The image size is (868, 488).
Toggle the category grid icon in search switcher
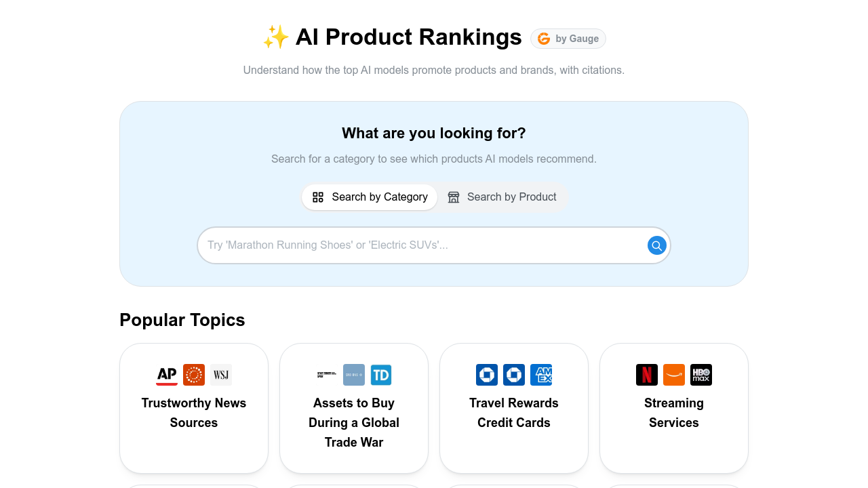(x=318, y=197)
